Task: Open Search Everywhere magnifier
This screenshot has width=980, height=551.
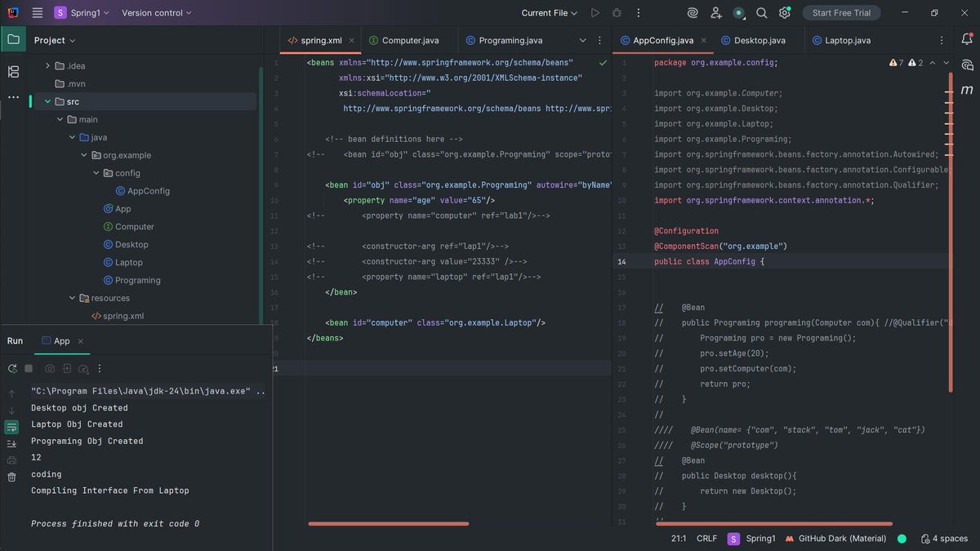Action: (x=762, y=13)
